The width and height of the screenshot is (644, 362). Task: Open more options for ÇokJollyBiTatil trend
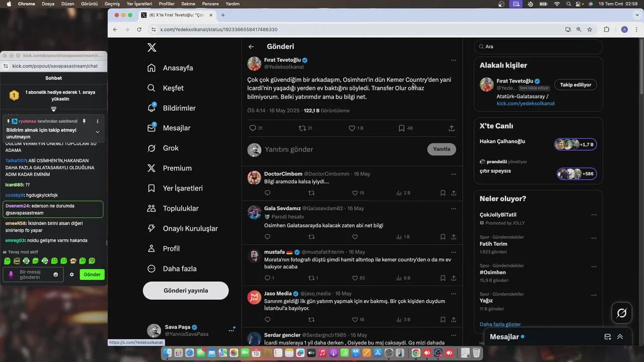(594, 215)
